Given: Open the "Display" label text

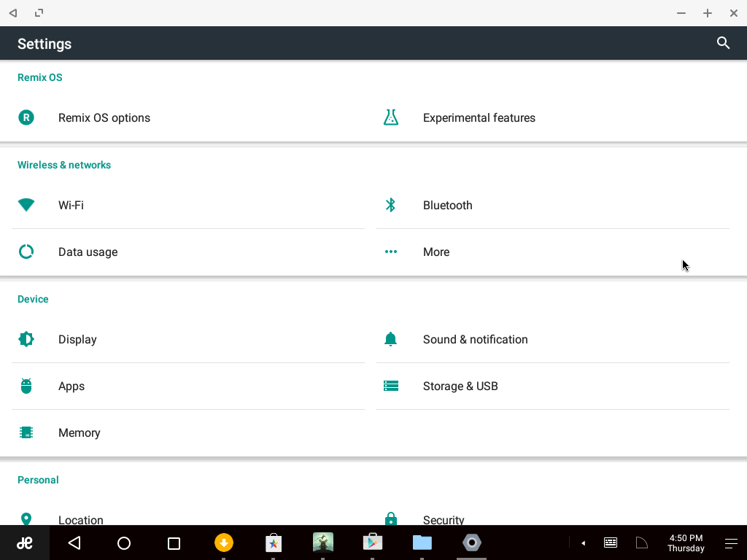Looking at the screenshot, I should click(77, 340).
